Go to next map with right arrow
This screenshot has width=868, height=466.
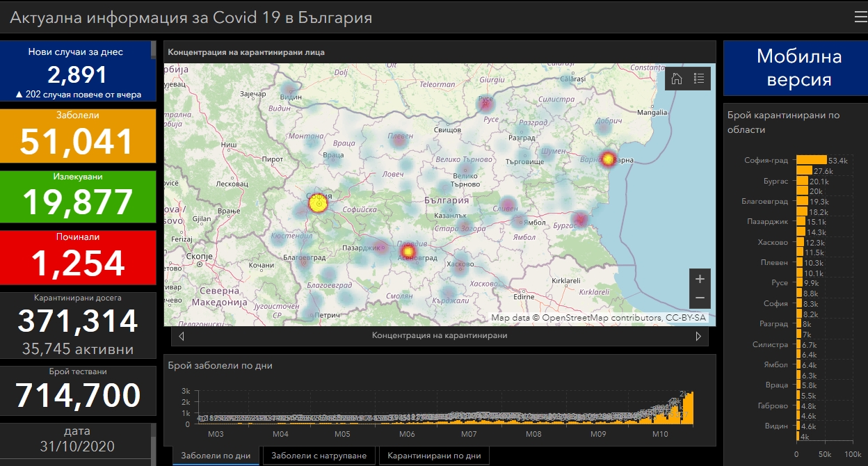click(698, 336)
